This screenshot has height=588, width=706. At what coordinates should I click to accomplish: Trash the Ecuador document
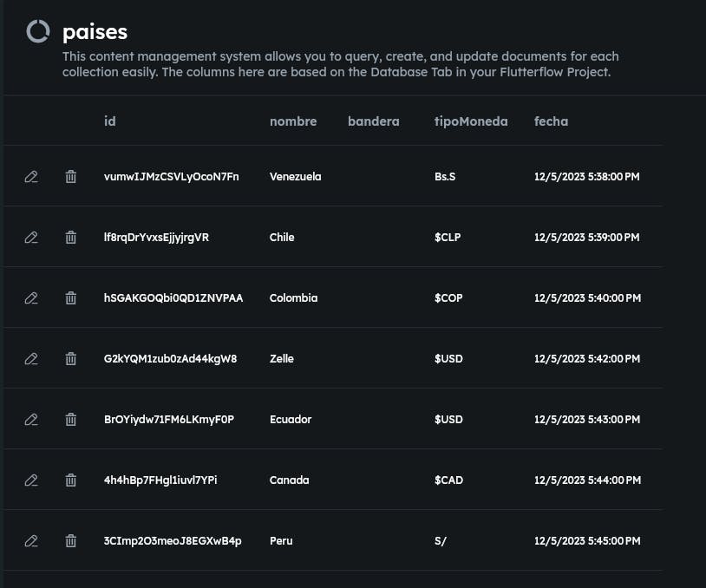point(70,420)
